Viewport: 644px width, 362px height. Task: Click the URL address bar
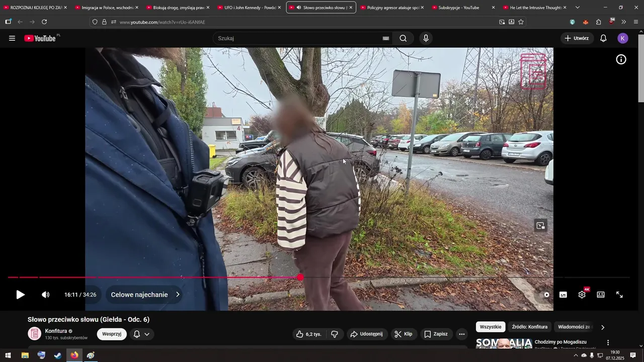click(x=307, y=22)
